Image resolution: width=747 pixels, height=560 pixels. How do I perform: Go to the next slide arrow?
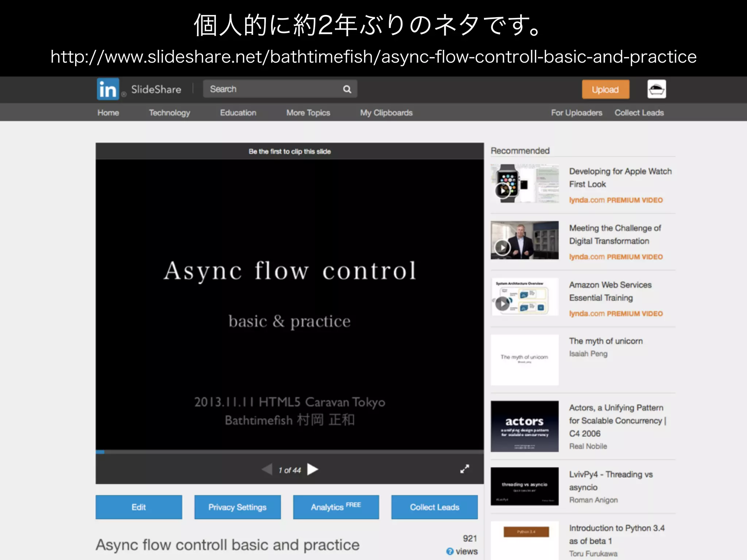pos(313,470)
